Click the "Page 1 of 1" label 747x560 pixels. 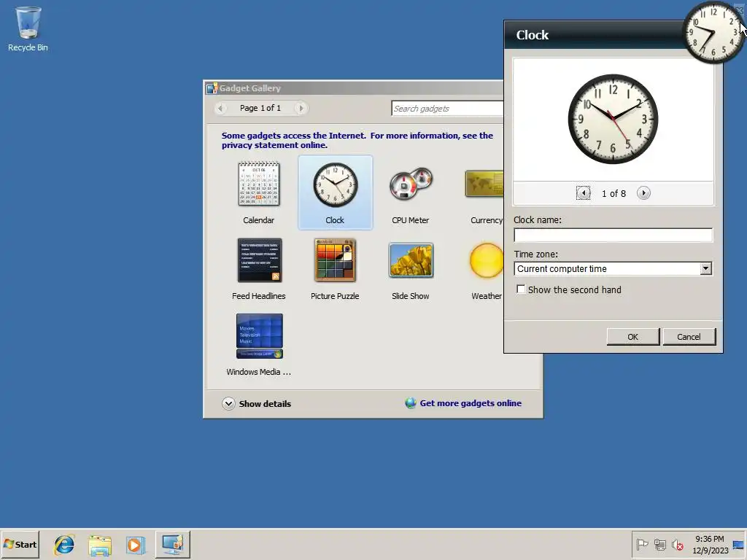pyautogui.click(x=260, y=108)
